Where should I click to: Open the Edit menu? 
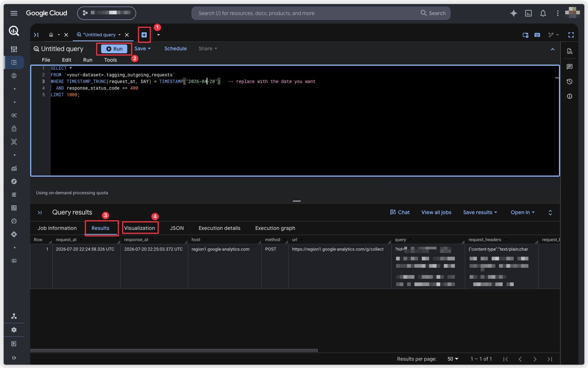click(x=67, y=60)
